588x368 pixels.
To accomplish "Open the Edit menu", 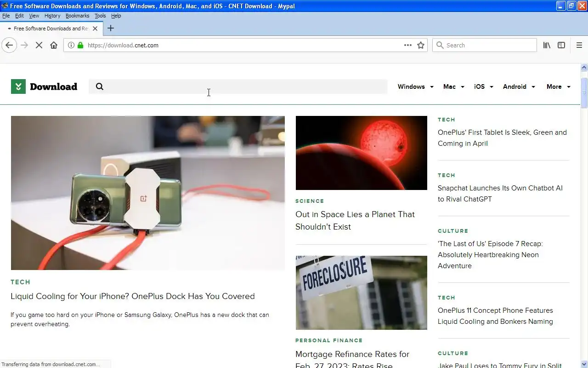I will point(19,16).
